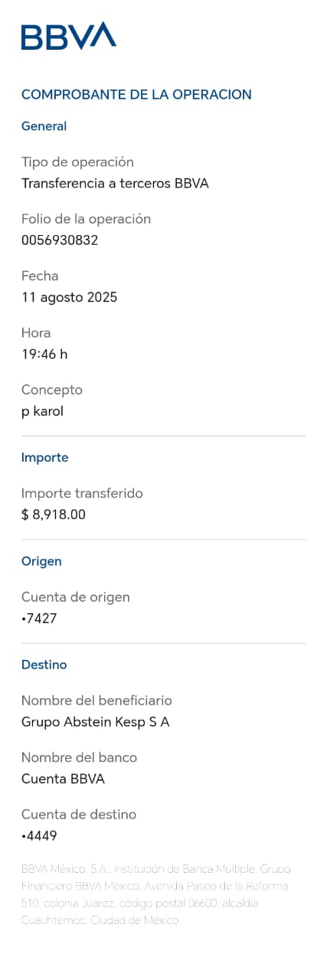Viewport: 314px width, 980px height.
Task: Select the date 11 agosto 2025
Action: tap(69, 298)
